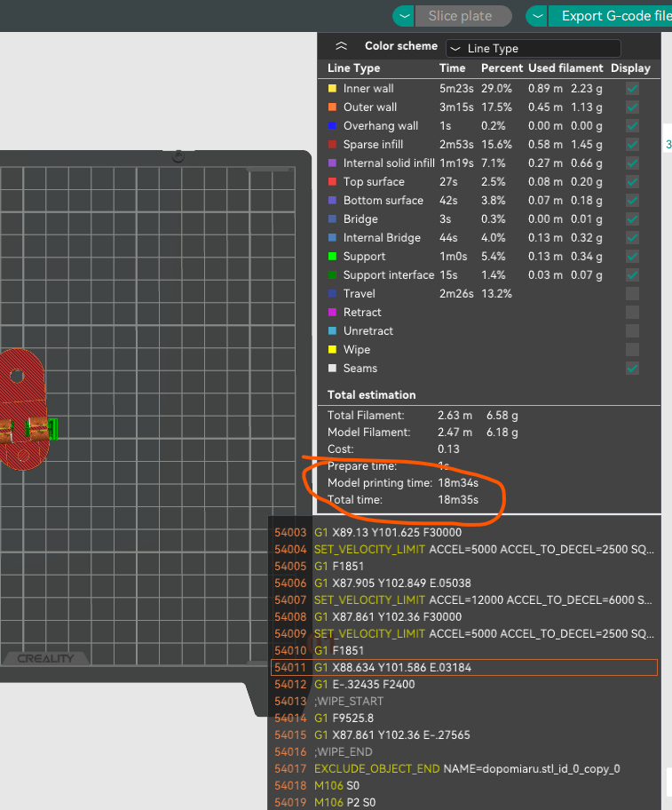
Task: Click the Export G-code file button
Action: pos(613,16)
